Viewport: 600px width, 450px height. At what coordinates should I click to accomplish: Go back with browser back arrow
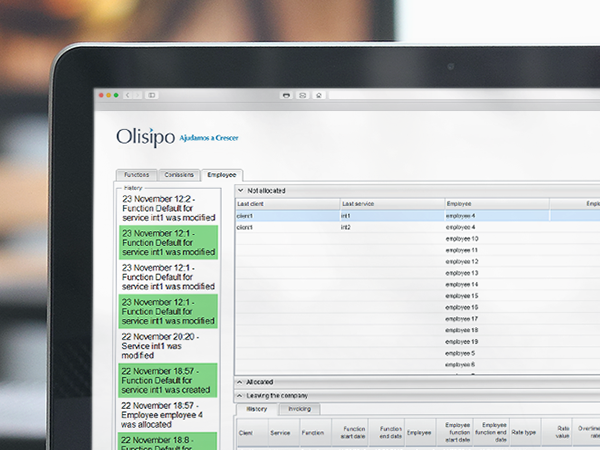point(128,95)
